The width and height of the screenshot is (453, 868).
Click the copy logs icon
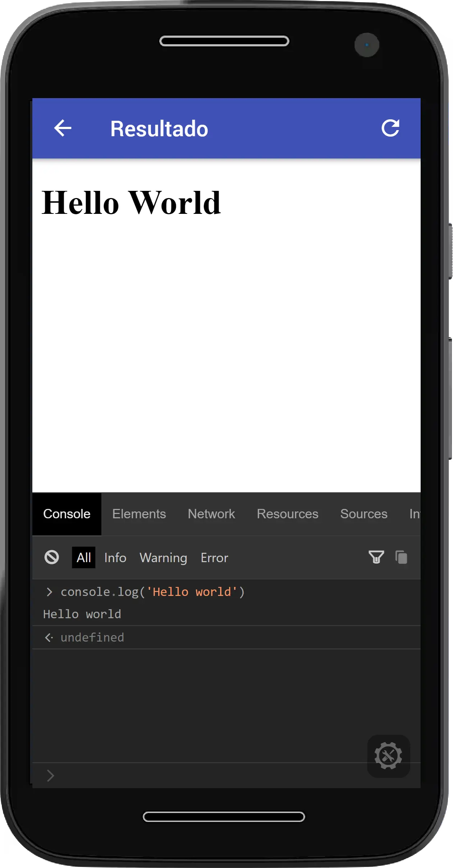401,557
